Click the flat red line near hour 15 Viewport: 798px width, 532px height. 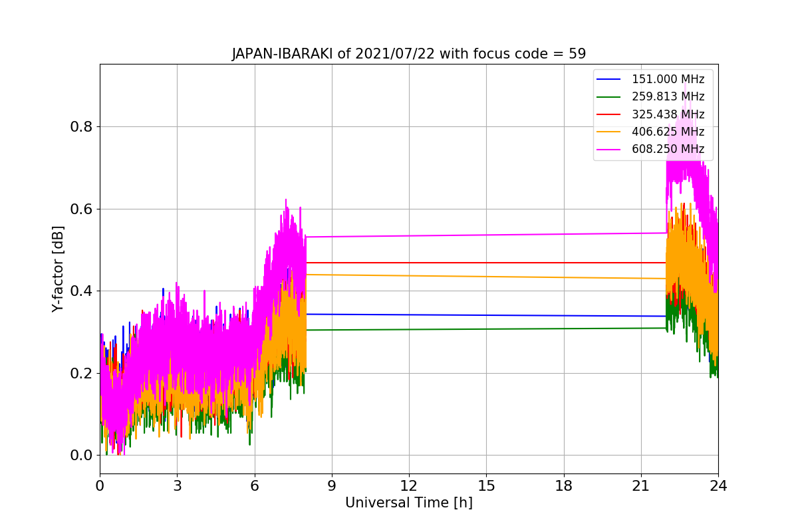click(x=486, y=263)
